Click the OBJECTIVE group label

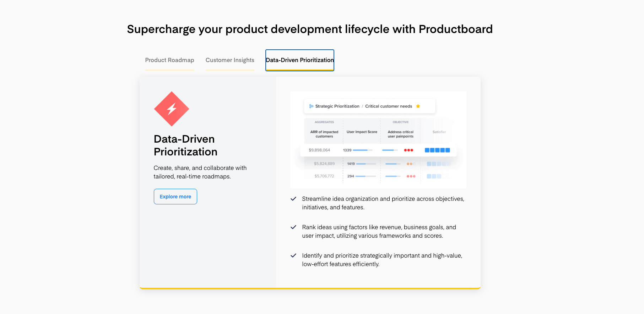401,122
